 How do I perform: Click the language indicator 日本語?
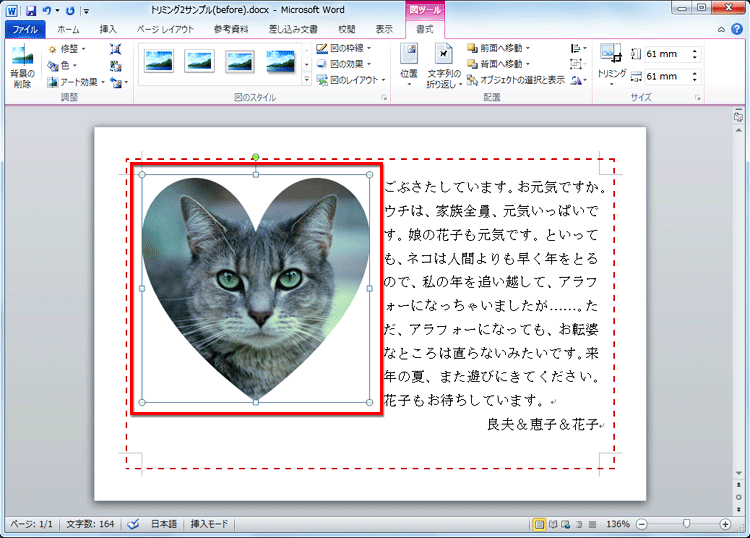(x=164, y=524)
